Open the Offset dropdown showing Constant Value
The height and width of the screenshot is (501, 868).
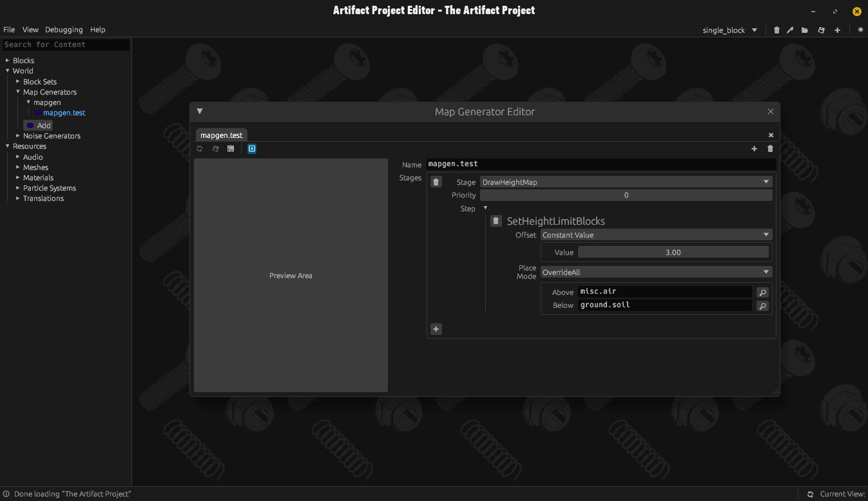655,235
